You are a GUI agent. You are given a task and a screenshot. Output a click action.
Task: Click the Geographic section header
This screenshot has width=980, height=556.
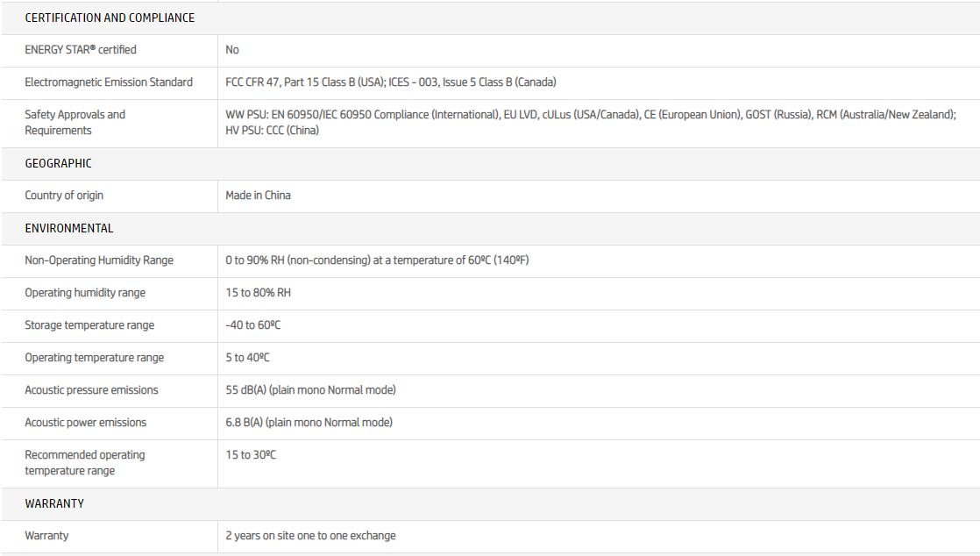[58, 163]
